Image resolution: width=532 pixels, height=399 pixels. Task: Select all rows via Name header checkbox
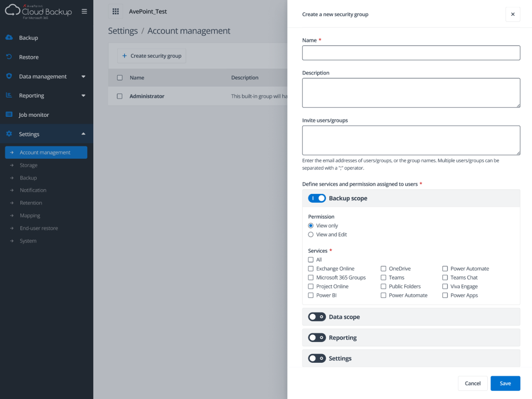click(x=120, y=78)
